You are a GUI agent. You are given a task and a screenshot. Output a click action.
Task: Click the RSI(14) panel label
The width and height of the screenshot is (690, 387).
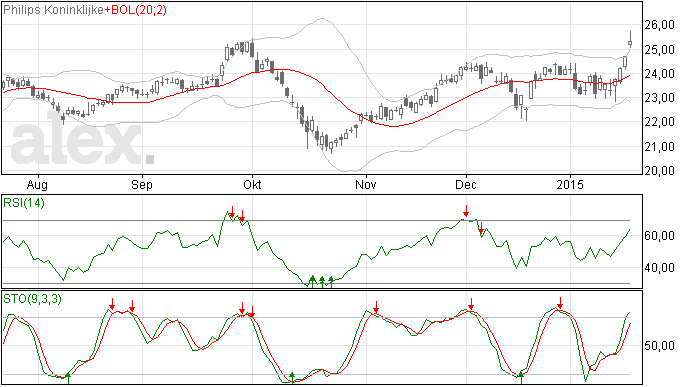(x=24, y=203)
